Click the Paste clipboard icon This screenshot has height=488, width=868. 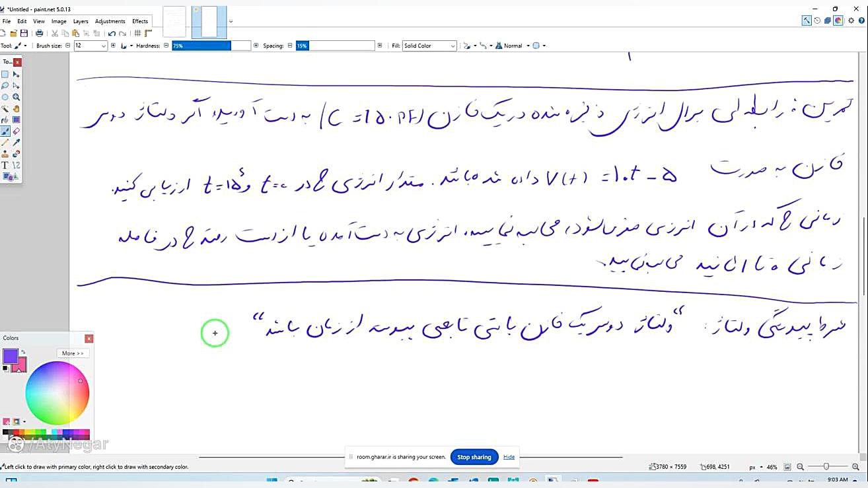(x=76, y=33)
